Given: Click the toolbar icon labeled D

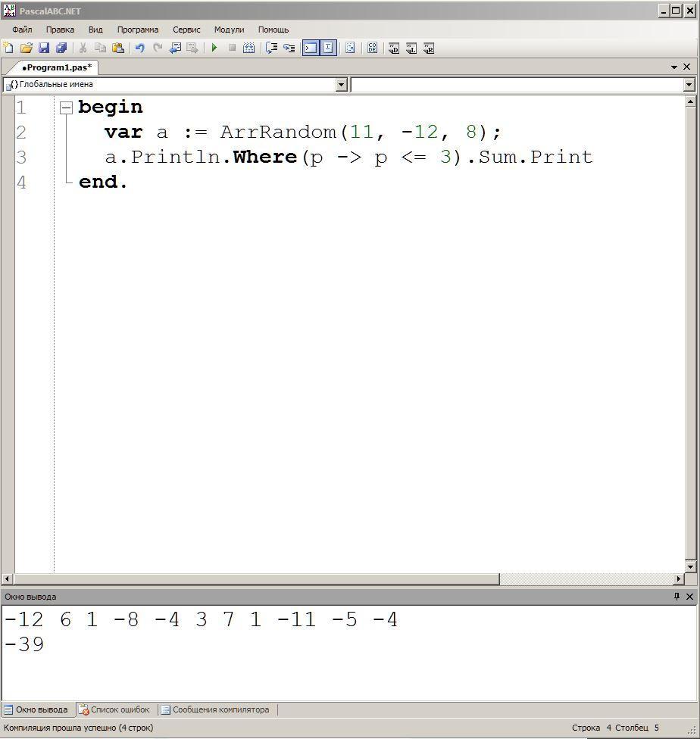Looking at the screenshot, I should coord(394,48).
